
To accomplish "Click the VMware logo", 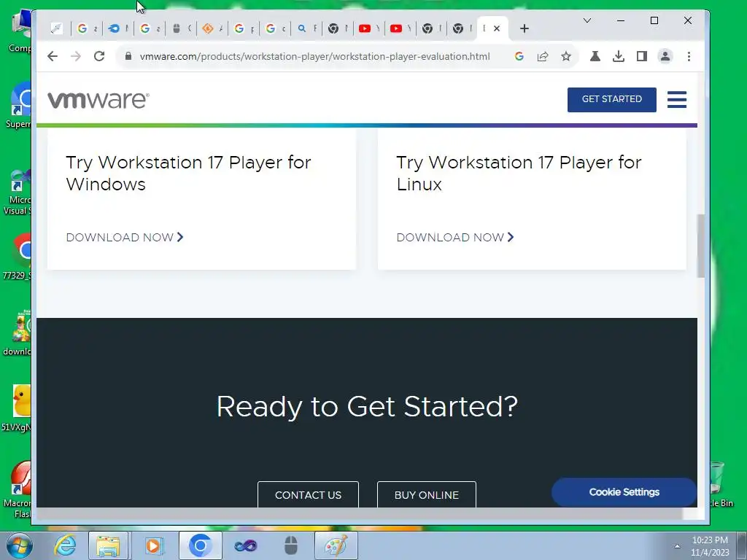I will [x=98, y=100].
